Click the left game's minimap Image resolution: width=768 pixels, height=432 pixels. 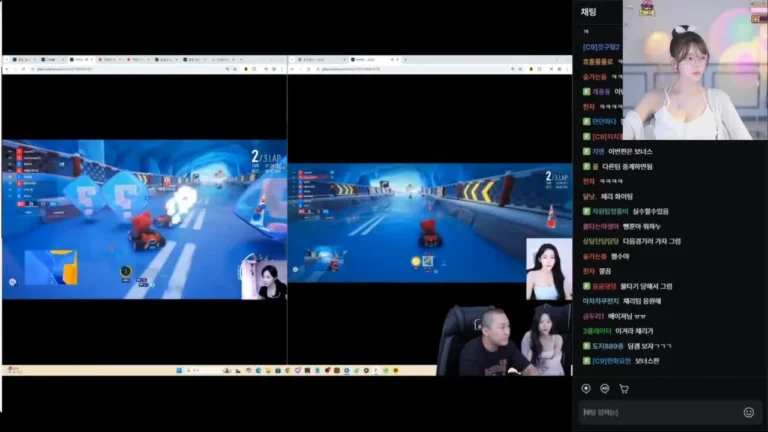click(51, 267)
